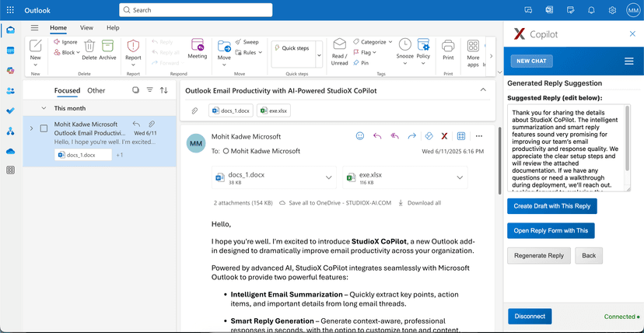Open OneDrive in the left rail
Image resolution: width=644 pixels, height=333 pixels.
[x=11, y=152]
